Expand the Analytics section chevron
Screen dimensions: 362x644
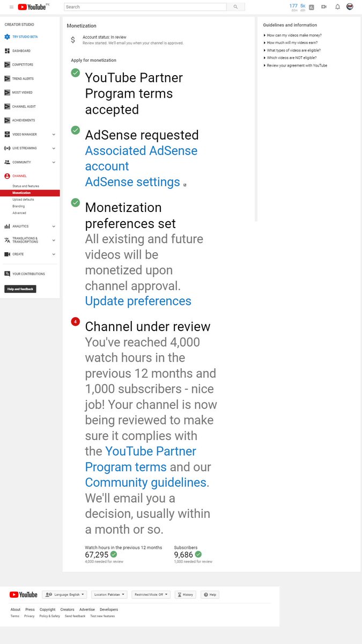[x=54, y=226]
